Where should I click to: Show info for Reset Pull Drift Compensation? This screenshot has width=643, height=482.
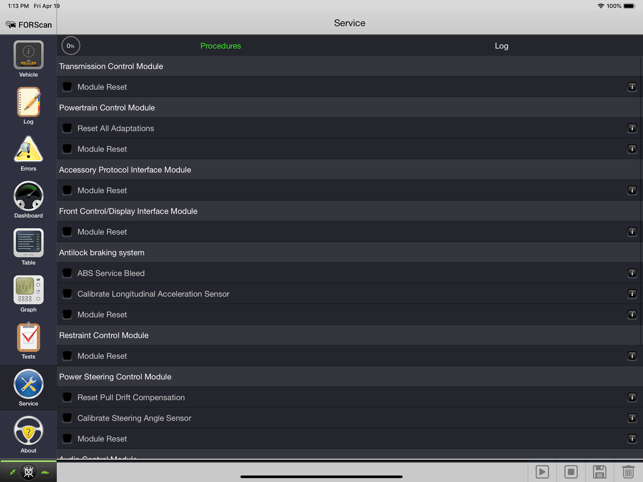pos(632,397)
